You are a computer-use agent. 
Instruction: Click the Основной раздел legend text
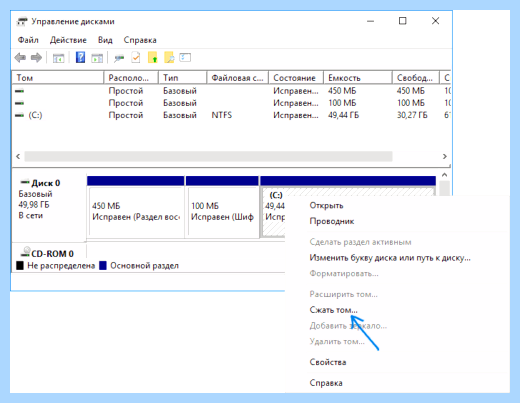click(144, 266)
